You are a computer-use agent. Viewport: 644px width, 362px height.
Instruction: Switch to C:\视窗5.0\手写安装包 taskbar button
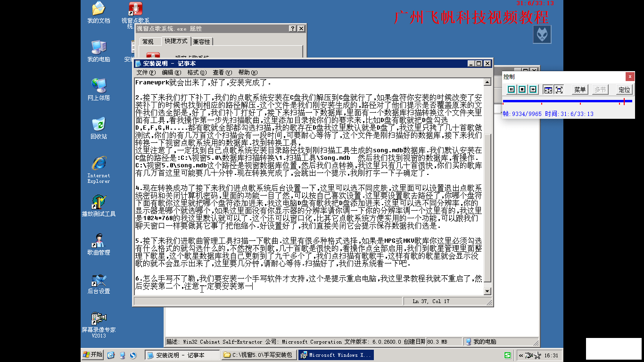click(259, 355)
